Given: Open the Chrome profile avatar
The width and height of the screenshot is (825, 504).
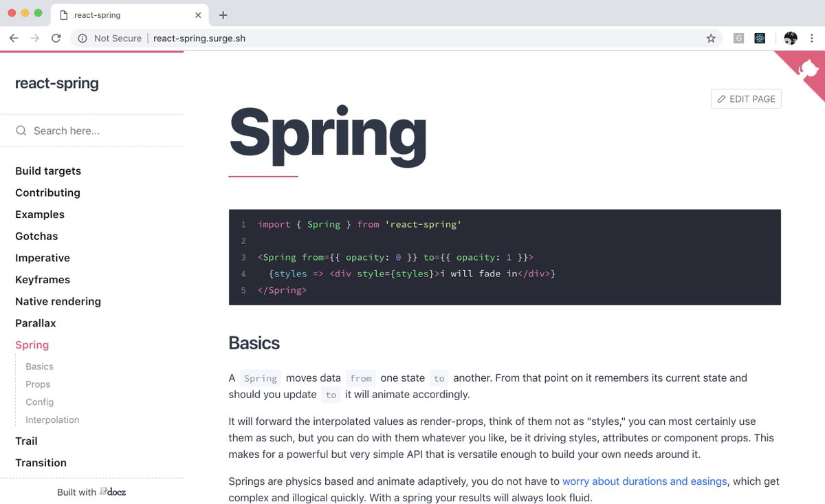Looking at the screenshot, I should (791, 39).
